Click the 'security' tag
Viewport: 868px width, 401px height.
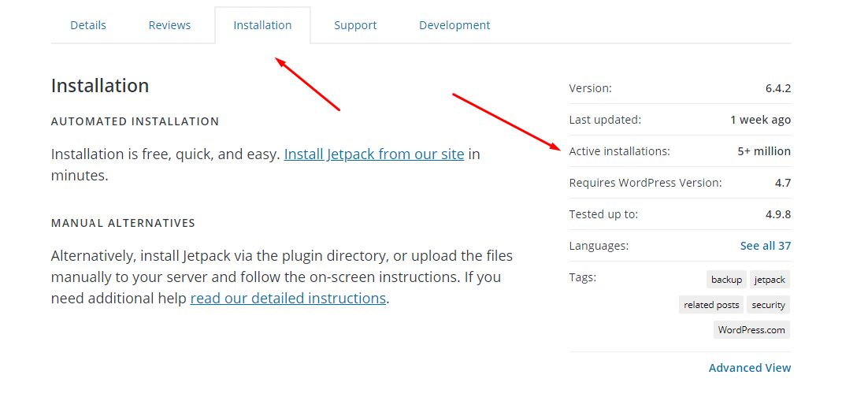768,305
